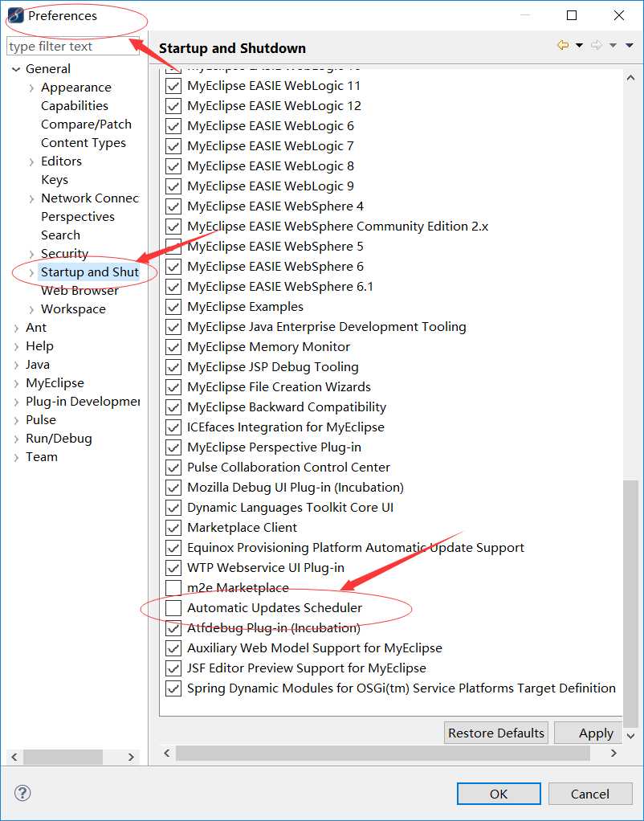Uncheck Atfdebug Plug-in (Incubation)

point(173,628)
